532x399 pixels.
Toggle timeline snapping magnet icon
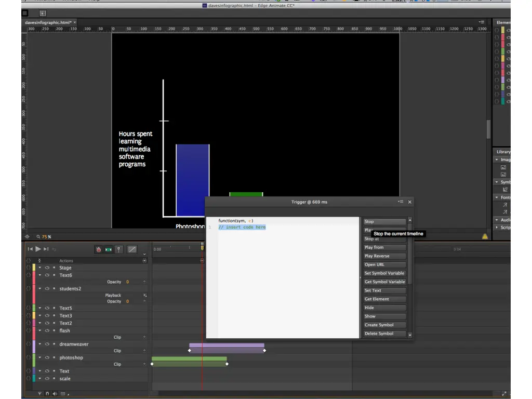click(x=47, y=394)
